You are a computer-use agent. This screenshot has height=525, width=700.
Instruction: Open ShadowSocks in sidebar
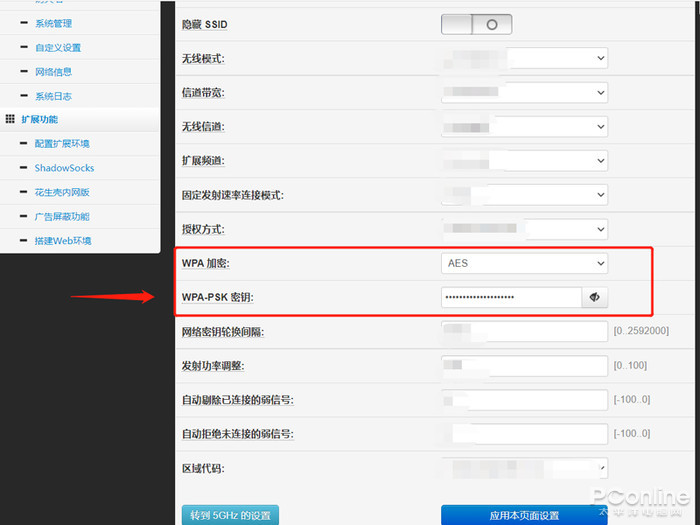[64, 168]
